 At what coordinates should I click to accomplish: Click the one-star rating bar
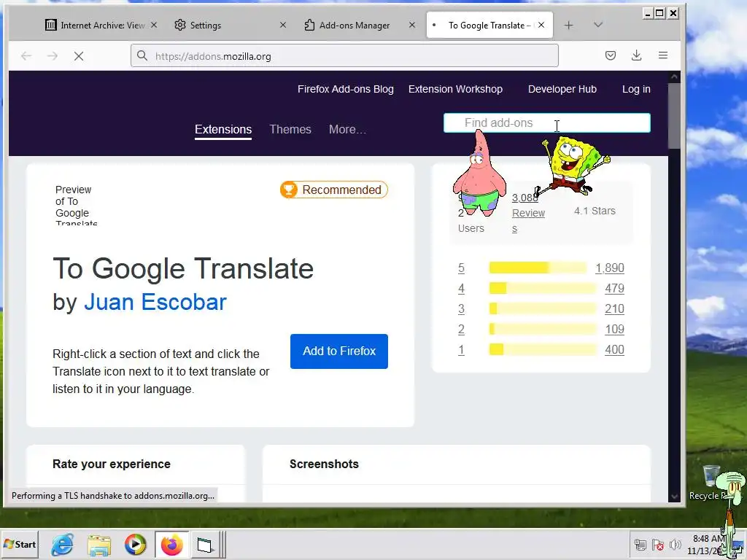543,349
